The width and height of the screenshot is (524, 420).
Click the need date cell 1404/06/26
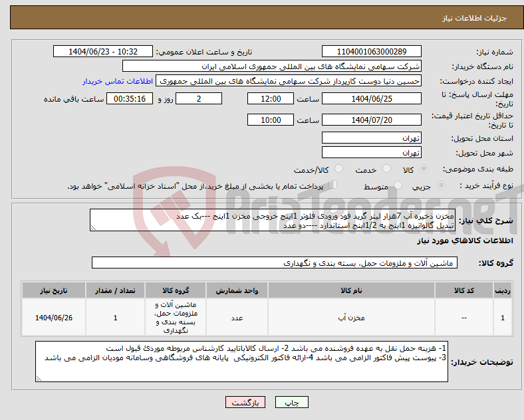[54, 318]
